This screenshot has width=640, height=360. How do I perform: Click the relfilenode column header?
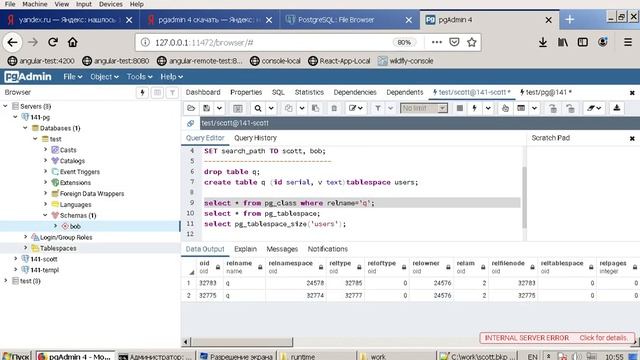[513, 267]
